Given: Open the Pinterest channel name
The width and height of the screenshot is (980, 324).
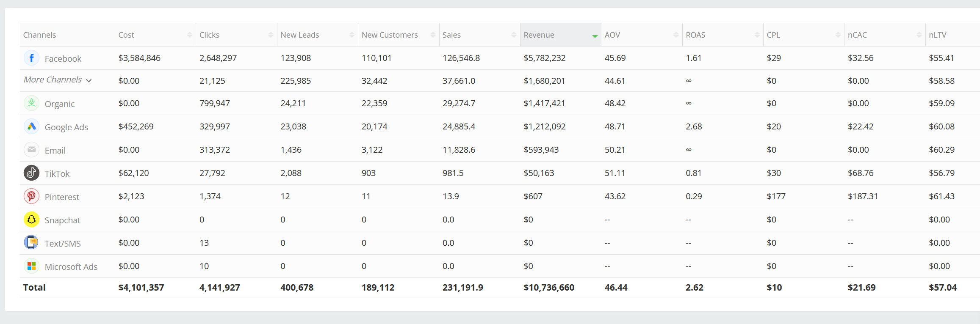Looking at the screenshot, I should point(62,197).
